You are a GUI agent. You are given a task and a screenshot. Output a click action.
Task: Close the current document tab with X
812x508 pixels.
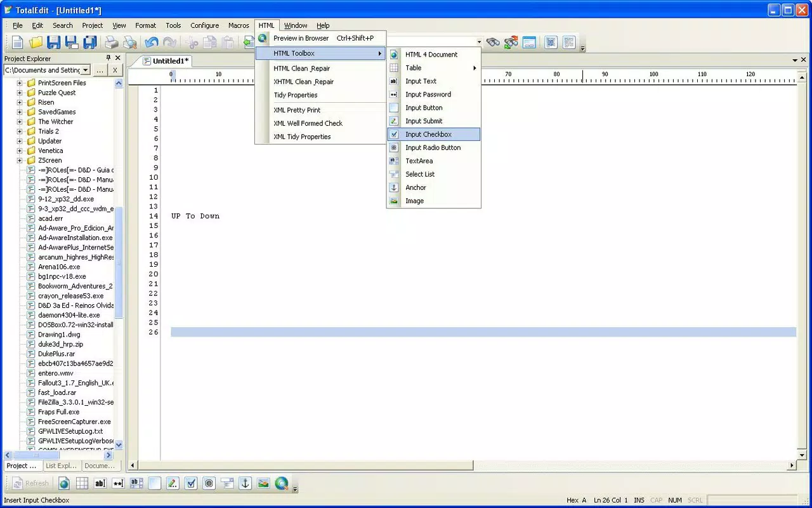point(804,60)
